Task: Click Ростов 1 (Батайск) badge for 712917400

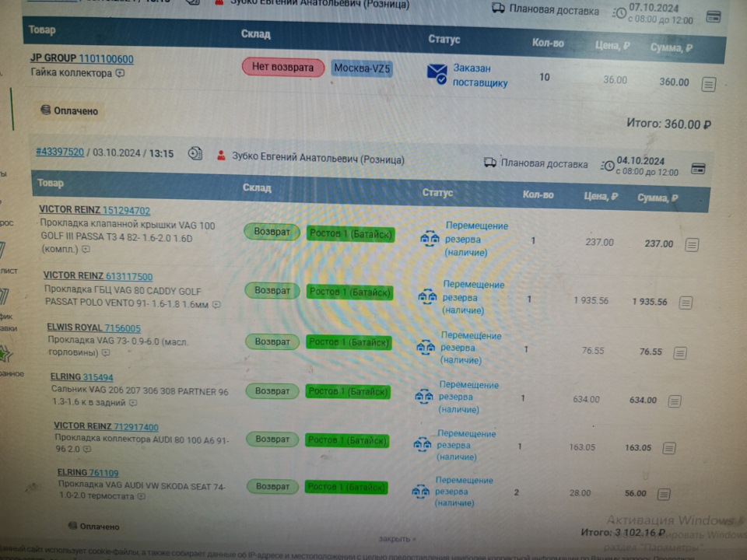Action: tap(346, 440)
